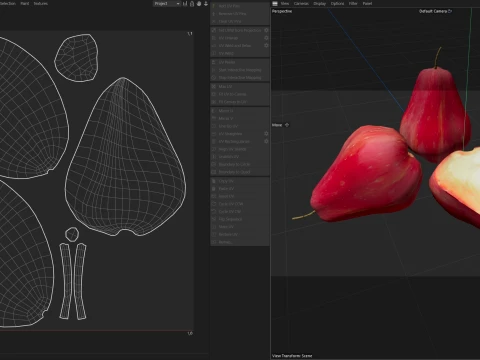480x360 pixels.
Task: Open the Cameras menu
Action: (301, 4)
